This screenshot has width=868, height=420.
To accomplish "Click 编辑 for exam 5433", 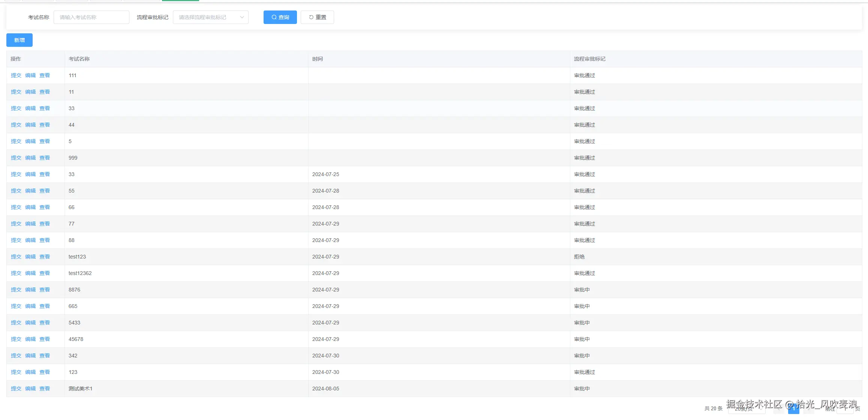I will [x=30, y=323].
